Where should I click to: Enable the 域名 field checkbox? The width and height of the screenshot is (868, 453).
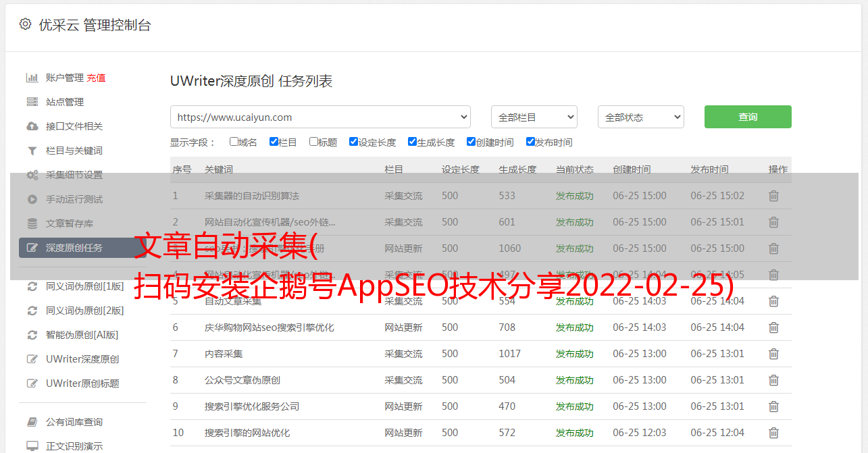234,142
